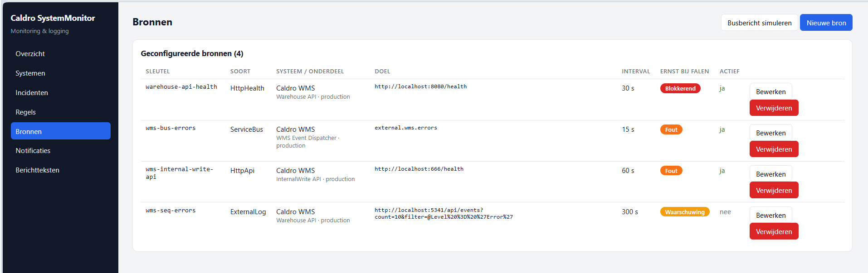Click Verwijderen for wms-seq-errors
Image resolution: width=868 pixels, height=273 pixels.
click(x=774, y=232)
